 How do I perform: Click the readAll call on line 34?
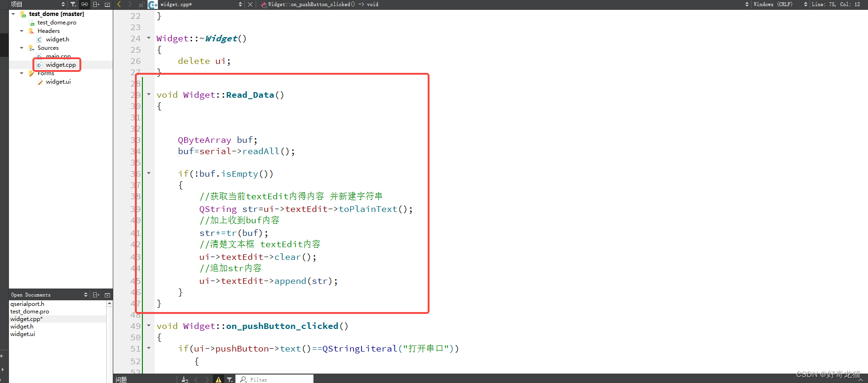(261, 151)
